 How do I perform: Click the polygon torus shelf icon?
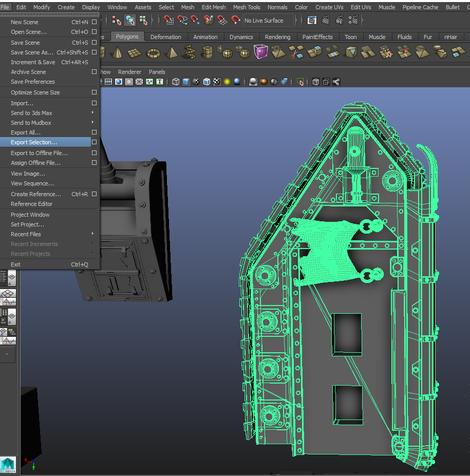pyautogui.click(x=154, y=52)
